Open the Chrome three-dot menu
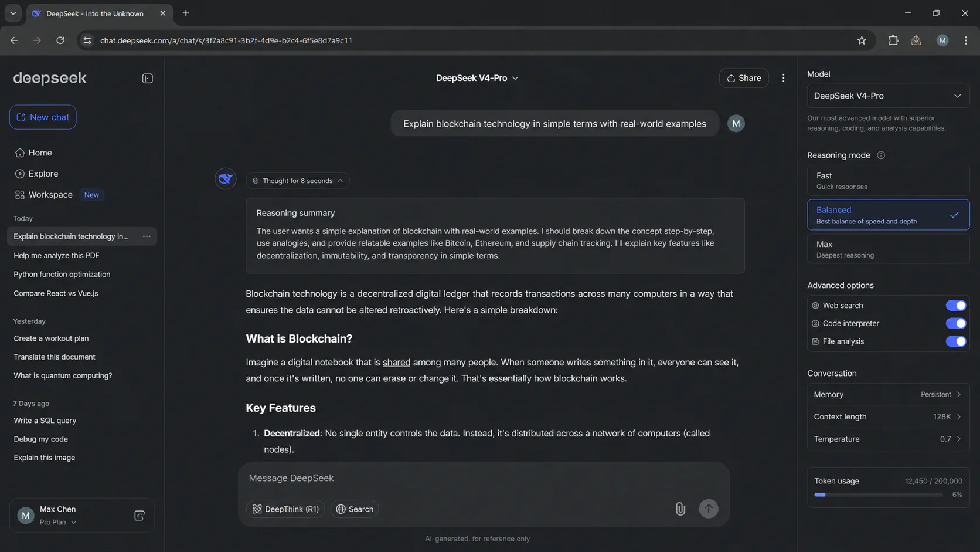The height and width of the screenshot is (552, 980). pyautogui.click(x=966, y=40)
